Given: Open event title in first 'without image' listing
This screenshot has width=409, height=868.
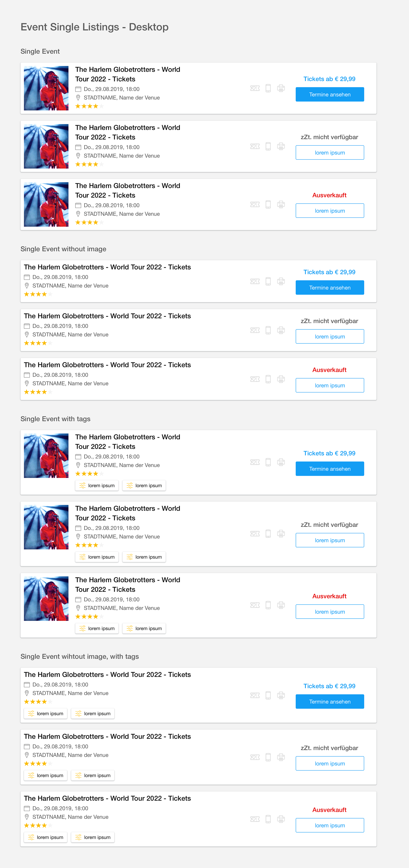Looking at the screenshot, I should 107,267.
